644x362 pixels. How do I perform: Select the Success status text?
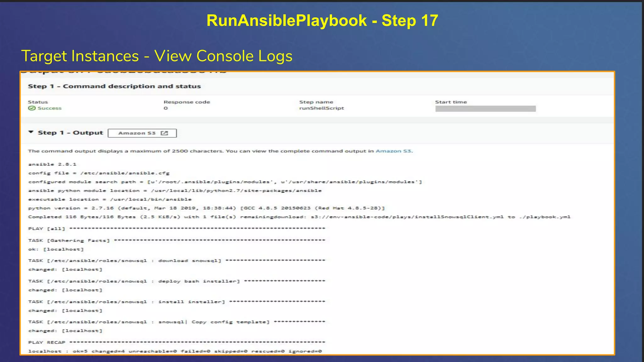[x=50, y=108]
